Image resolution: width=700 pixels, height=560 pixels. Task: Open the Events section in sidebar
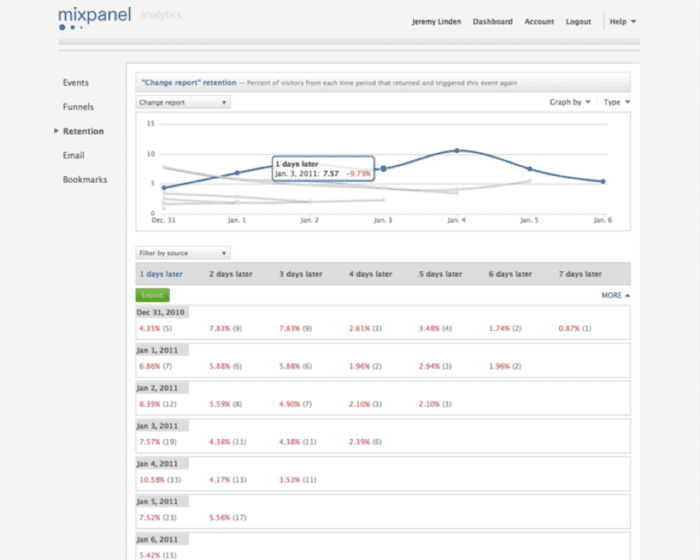click(76, 83)
